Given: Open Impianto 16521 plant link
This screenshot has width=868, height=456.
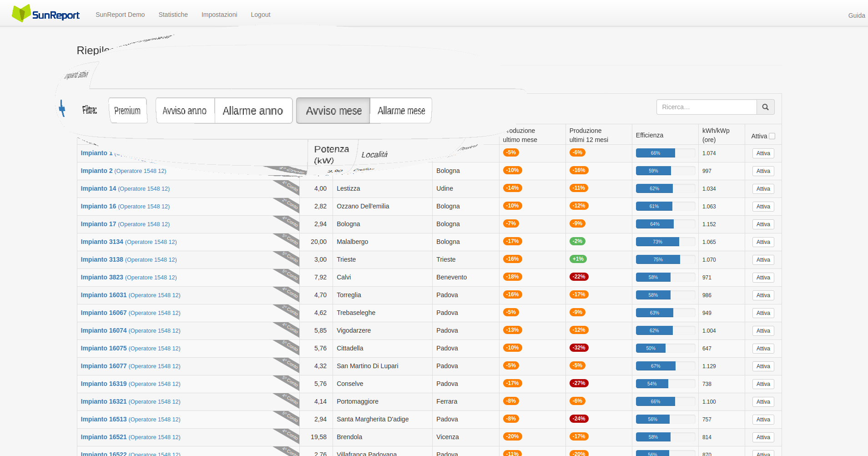Looking at the screenshot, I should coord(131,437).
